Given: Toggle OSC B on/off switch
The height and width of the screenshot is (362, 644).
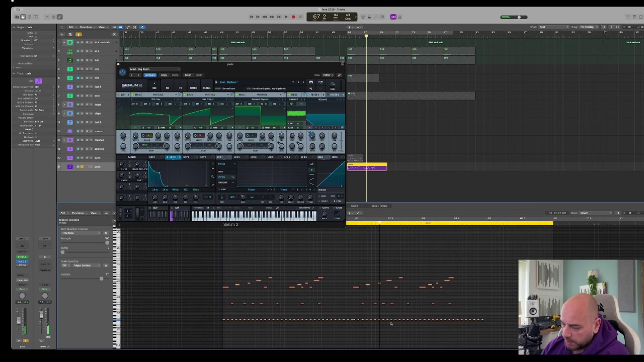Looking at the screenshot, I should pos(185,95).
